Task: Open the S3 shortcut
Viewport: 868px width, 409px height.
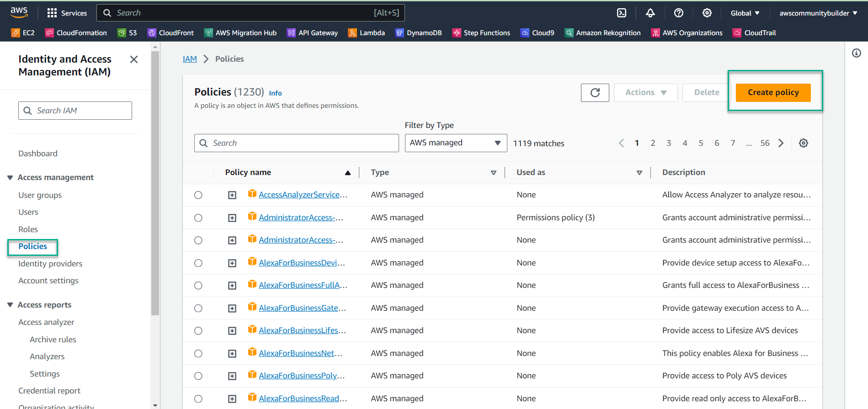Action: (127, 33)
